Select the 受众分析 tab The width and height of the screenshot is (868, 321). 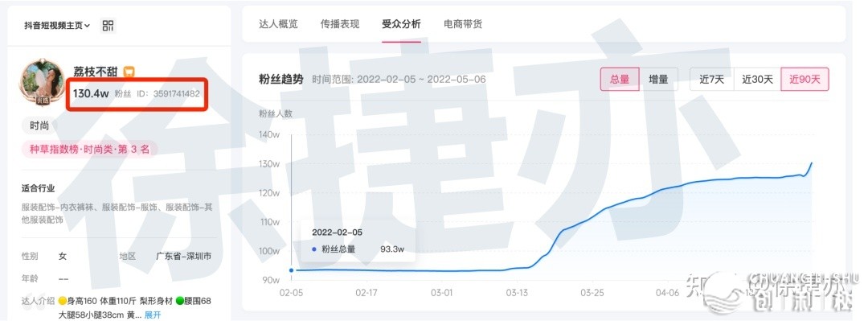401,24
